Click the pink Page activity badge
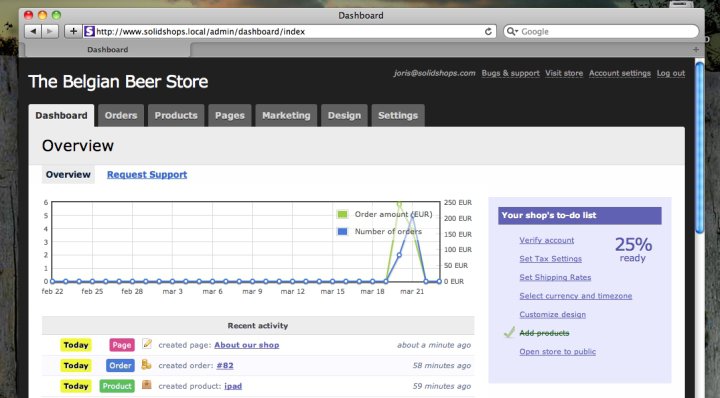720x398 pixels. click(x=122, y=345)
